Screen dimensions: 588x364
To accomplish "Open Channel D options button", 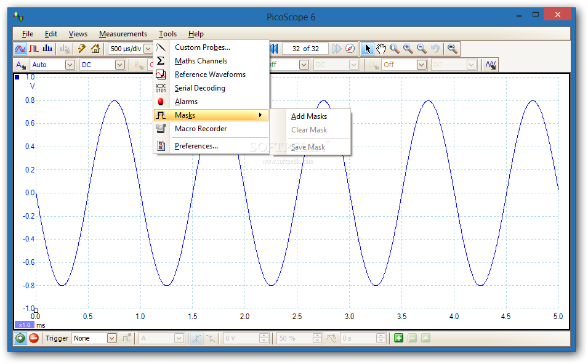I will pyautogui.click(x=374, y=65).
